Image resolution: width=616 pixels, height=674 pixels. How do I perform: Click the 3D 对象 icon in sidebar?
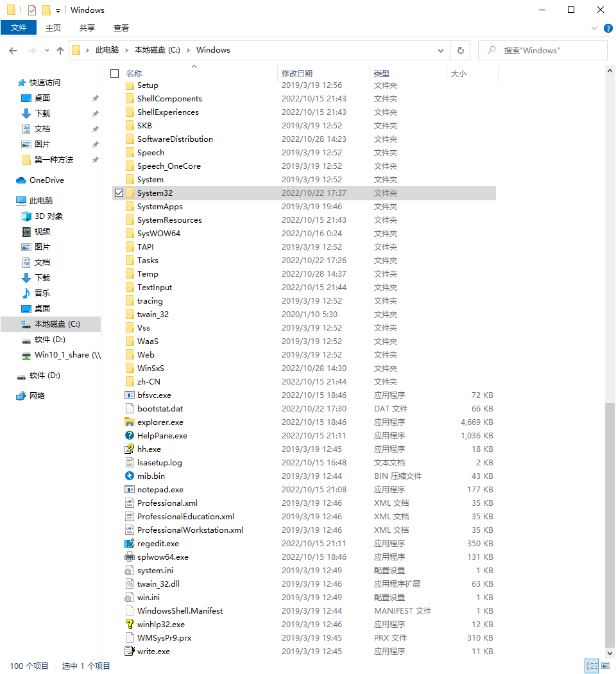tap(26, 216)
